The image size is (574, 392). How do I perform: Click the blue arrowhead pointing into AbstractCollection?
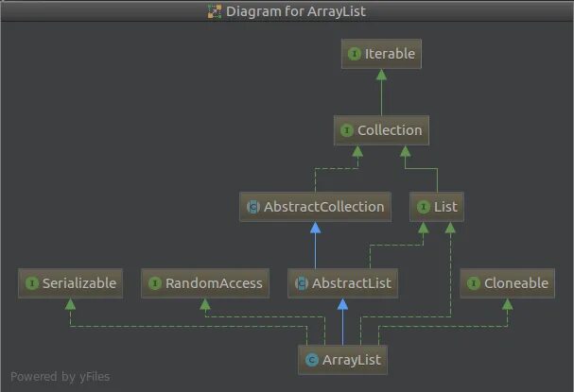[315, 228]
